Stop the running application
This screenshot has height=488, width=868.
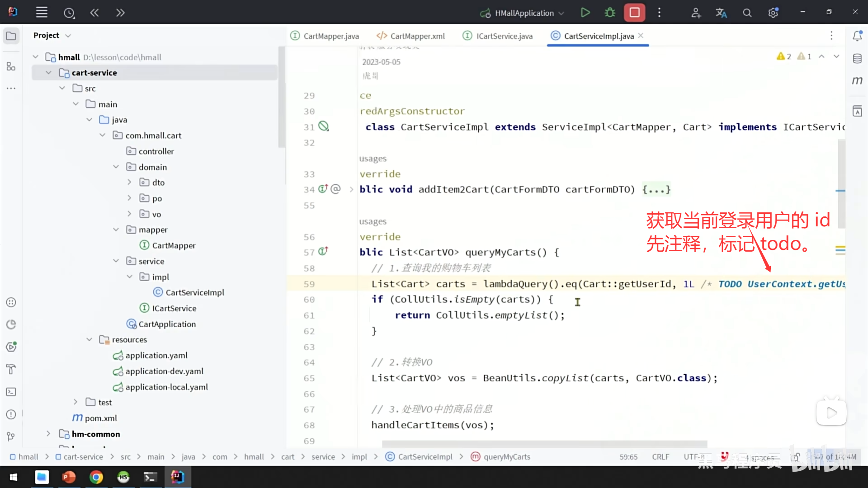click(x=634, y=13)
